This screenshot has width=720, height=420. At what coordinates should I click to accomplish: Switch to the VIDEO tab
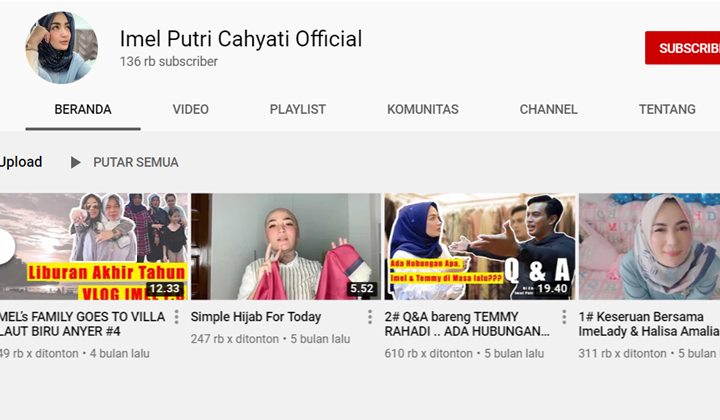tap(191, 109)
